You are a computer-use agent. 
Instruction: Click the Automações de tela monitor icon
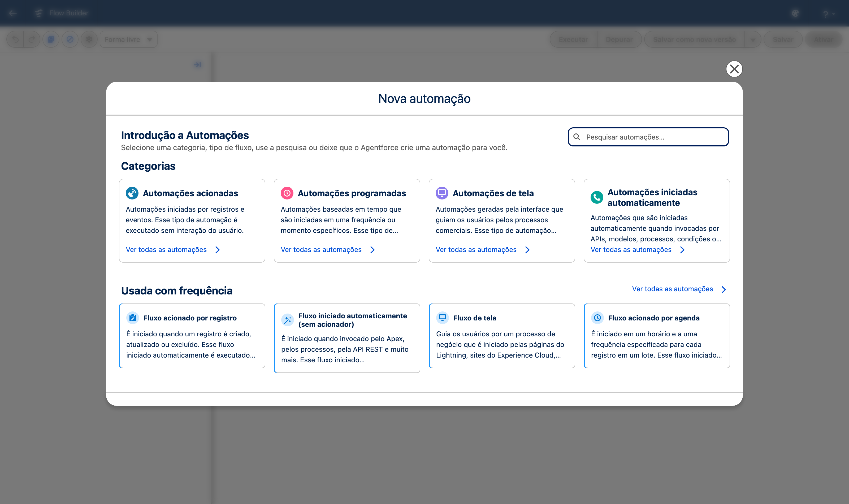coord(442,193)
